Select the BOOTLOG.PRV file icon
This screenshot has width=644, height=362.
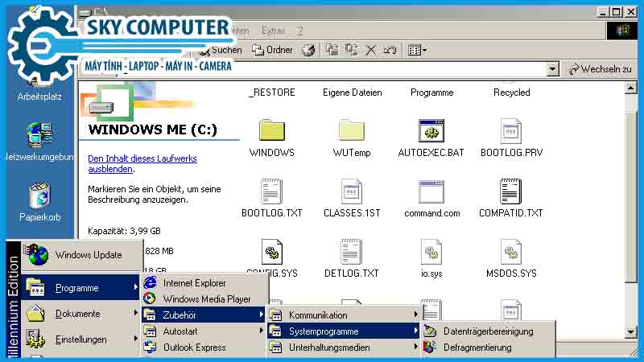[511, 130]
